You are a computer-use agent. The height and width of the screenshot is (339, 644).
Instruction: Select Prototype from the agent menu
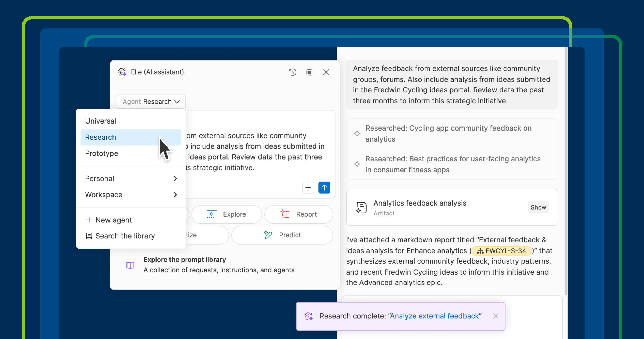pos(101,153)
